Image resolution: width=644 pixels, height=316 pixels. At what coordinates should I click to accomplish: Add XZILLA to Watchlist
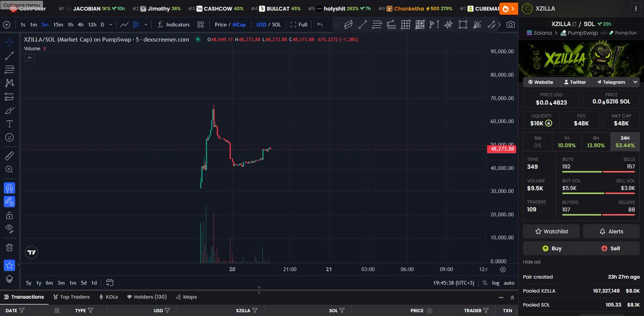coord(552,231)
